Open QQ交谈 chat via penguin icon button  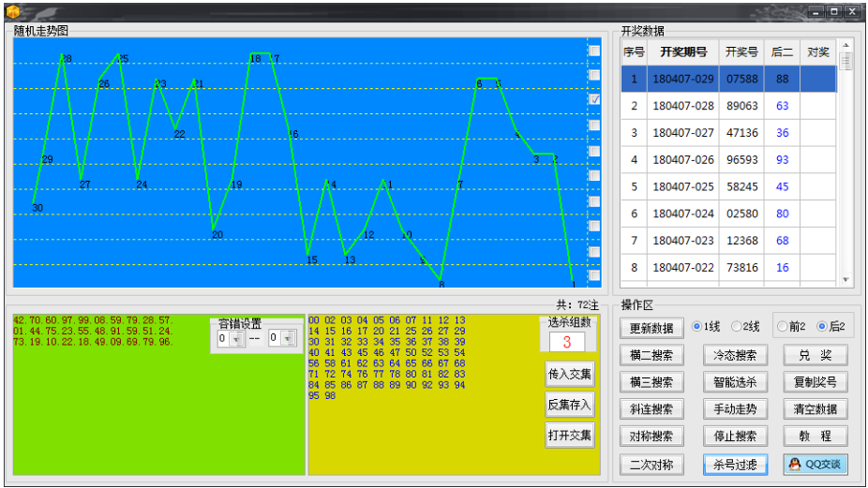[x=815, y=465]
